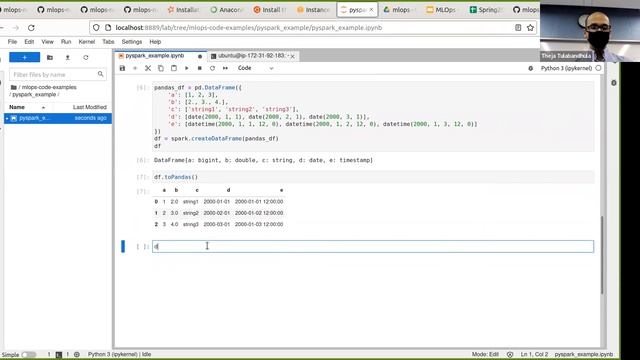Go forward in browser history
This screenshot has width=640, height=360.
coord(16,28)
